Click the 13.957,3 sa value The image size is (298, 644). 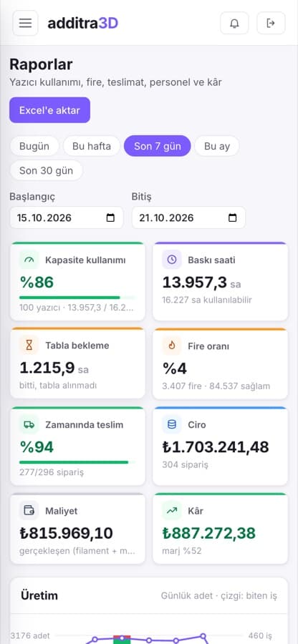coord(201,283)
